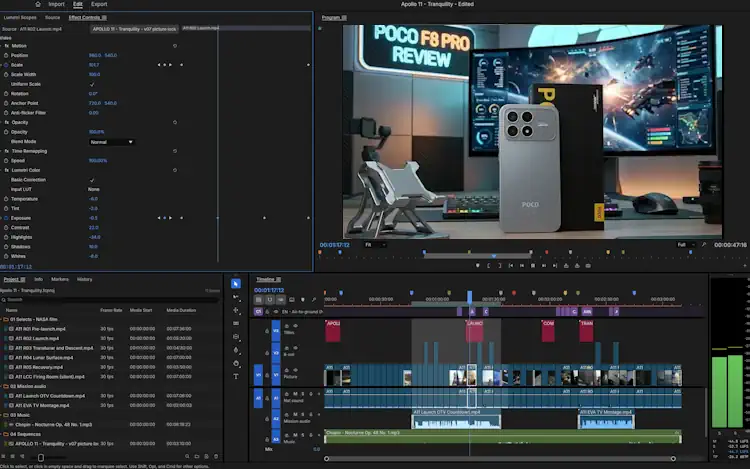Viewport: 750px width, 469px height.
Task: Open playback resolution Full dropdown
Action: click(x=685, y=245)
